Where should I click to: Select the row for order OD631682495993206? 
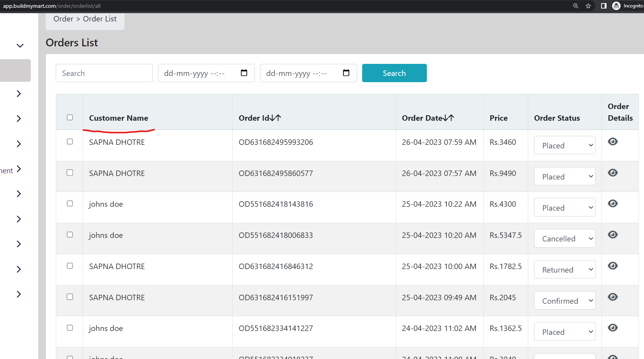point(70,141)
